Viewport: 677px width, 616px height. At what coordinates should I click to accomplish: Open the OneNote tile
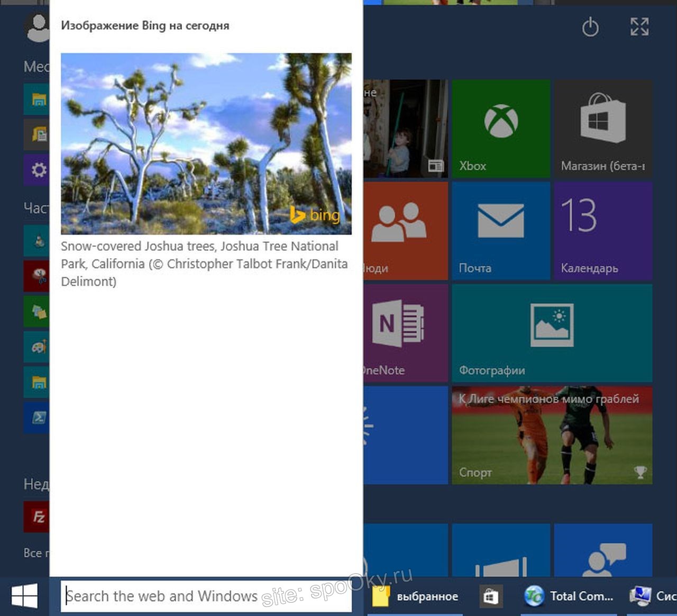pyautogui.click(x=406, y=333)
